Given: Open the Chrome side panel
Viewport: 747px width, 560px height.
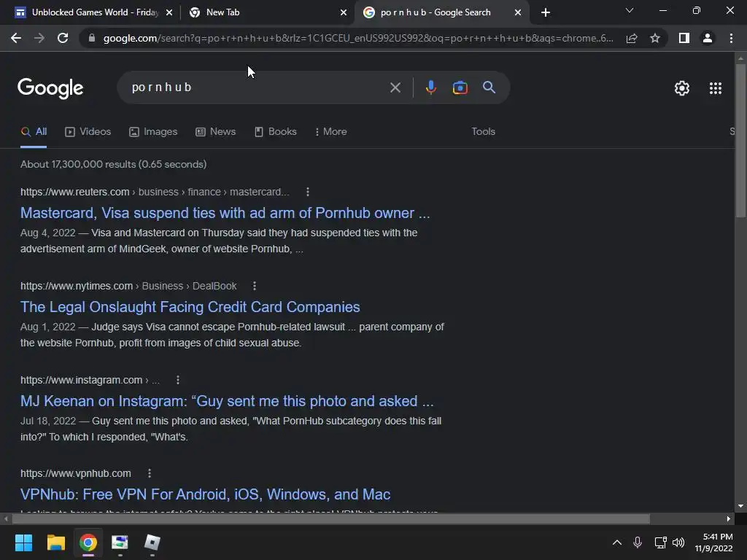Looking at the screenshot, I should 684,38.
